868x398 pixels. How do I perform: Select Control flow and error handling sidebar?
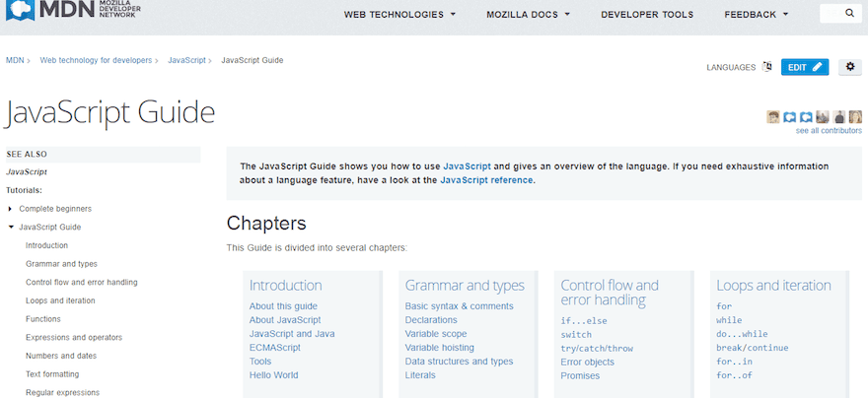click(81, 283)
